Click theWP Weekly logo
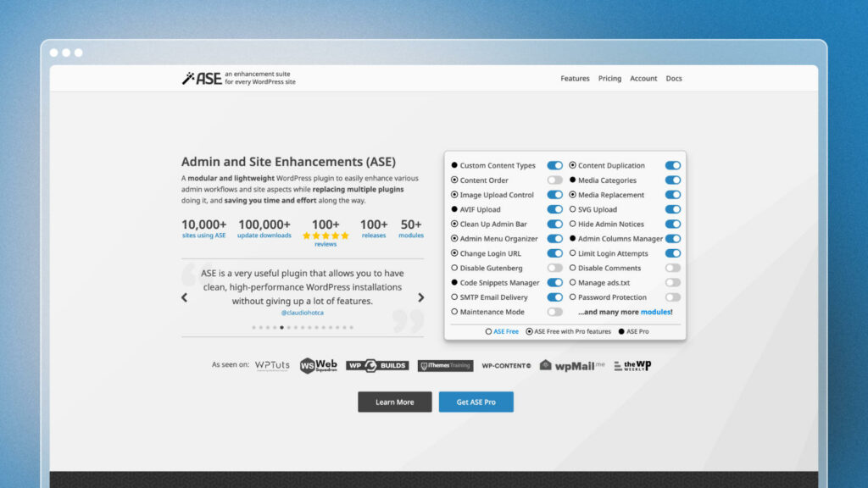Viewport: 868px width, 488px height. coord(632,365)
